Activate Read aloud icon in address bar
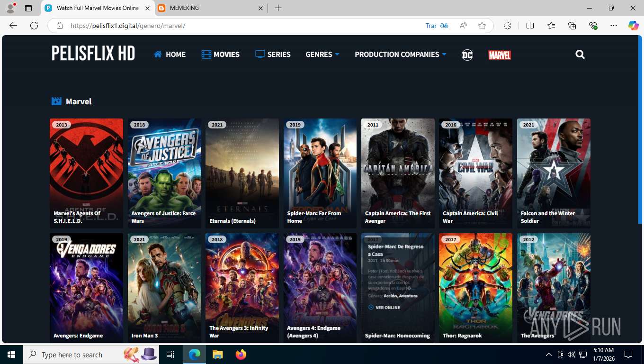The width and height of the screenshot is (644, 364). click(x=463, y=26)
